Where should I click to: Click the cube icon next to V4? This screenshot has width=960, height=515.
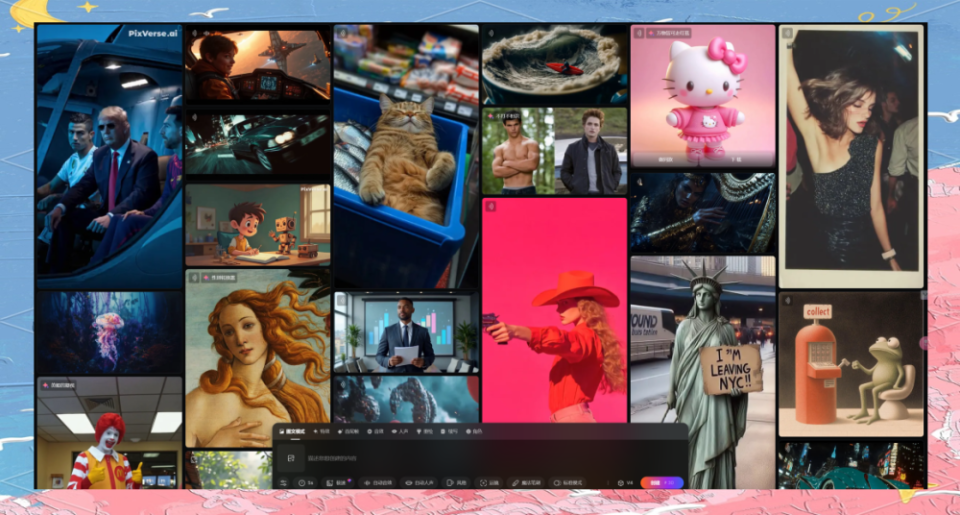point(620,483)
